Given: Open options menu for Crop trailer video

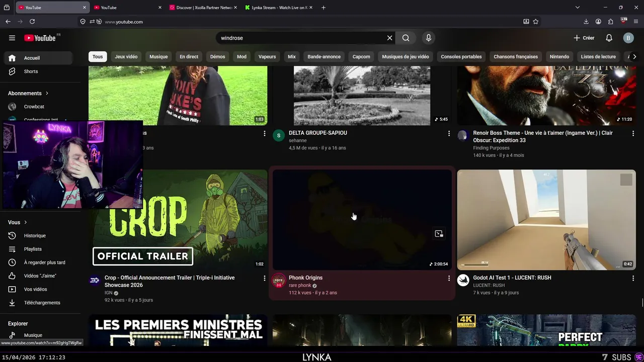Looking at the screenshot, I should coord(264,278).
